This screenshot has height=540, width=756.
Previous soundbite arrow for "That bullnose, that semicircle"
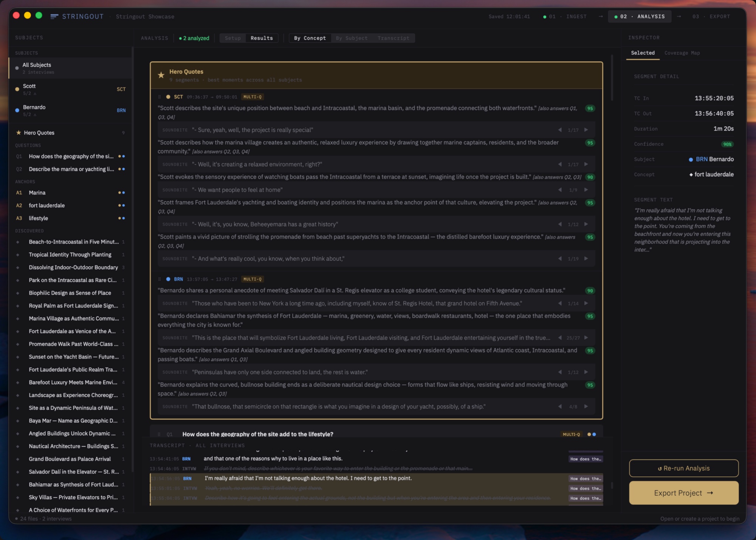(x=560, y=407)
